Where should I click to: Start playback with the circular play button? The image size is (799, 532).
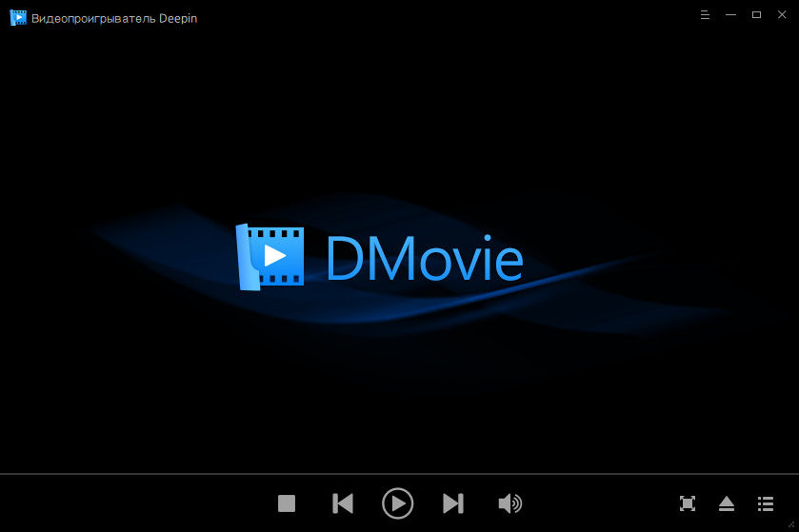[397, 503]
